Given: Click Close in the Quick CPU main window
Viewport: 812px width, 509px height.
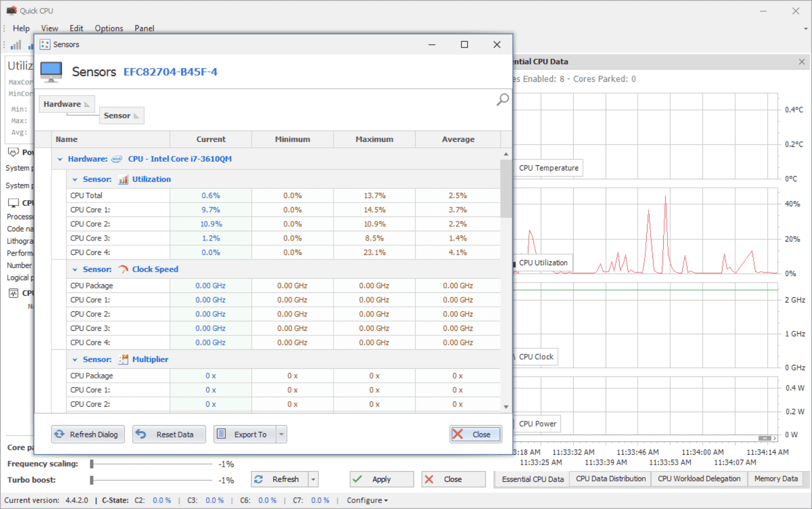Looking at the screenshot, I should point(453,479).
